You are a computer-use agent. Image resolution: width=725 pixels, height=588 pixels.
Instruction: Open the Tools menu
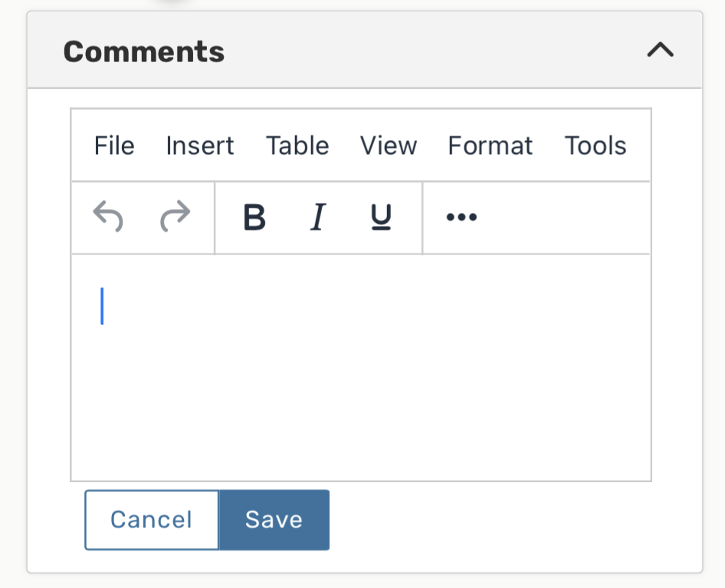click(x=595, y=146)
